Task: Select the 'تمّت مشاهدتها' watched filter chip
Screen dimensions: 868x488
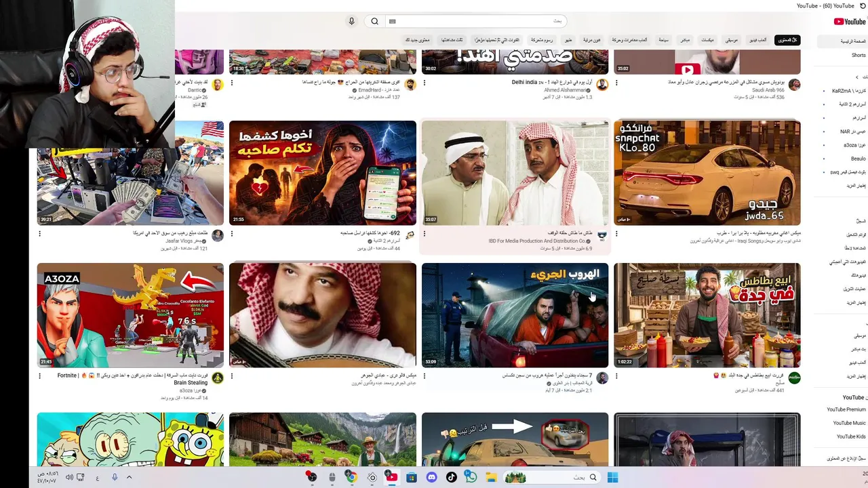Action: [x=452, y=40]
